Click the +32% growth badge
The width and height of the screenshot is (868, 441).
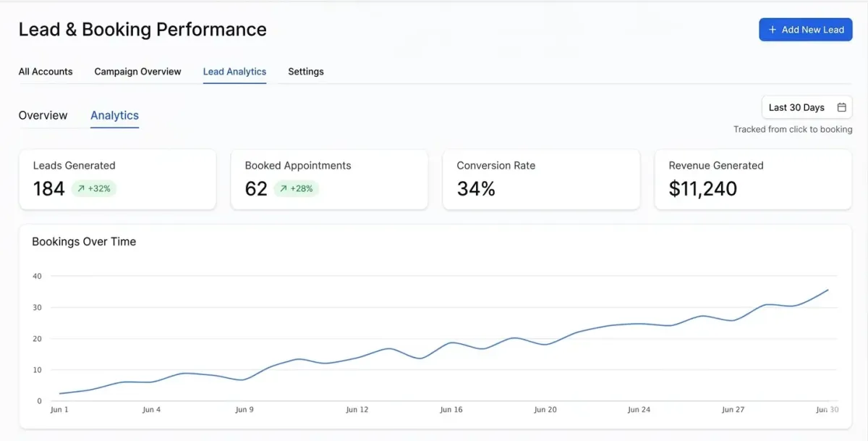click(94, 188)
